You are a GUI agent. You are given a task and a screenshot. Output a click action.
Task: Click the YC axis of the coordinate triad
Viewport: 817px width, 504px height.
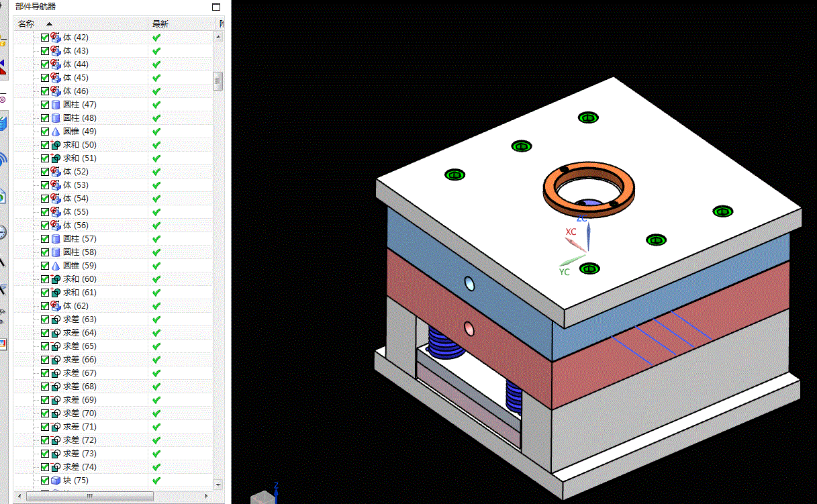(x=573, y=260)
